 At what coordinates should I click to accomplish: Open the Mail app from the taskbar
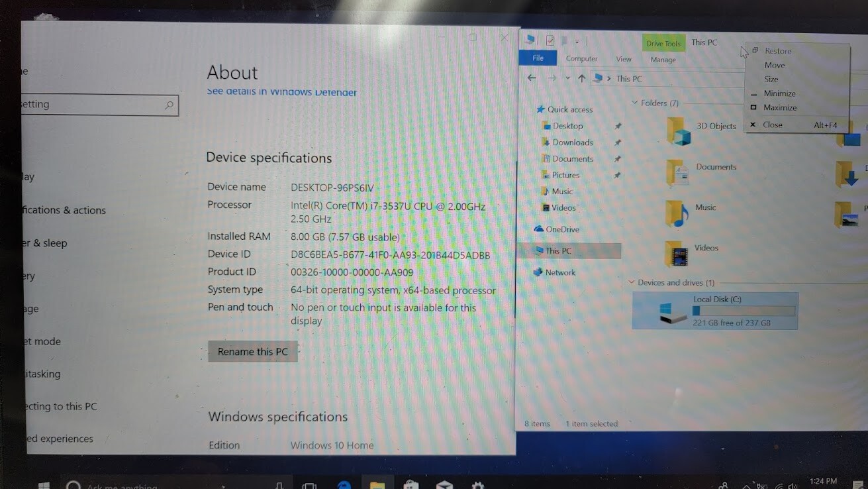(x=445, y=486)
